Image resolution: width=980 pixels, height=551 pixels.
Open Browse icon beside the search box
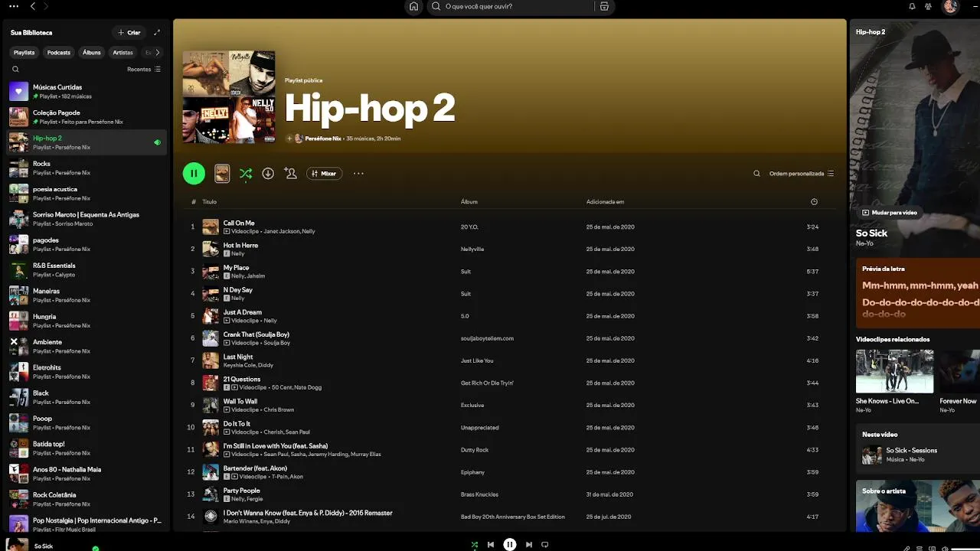click(x=604, y=6)
